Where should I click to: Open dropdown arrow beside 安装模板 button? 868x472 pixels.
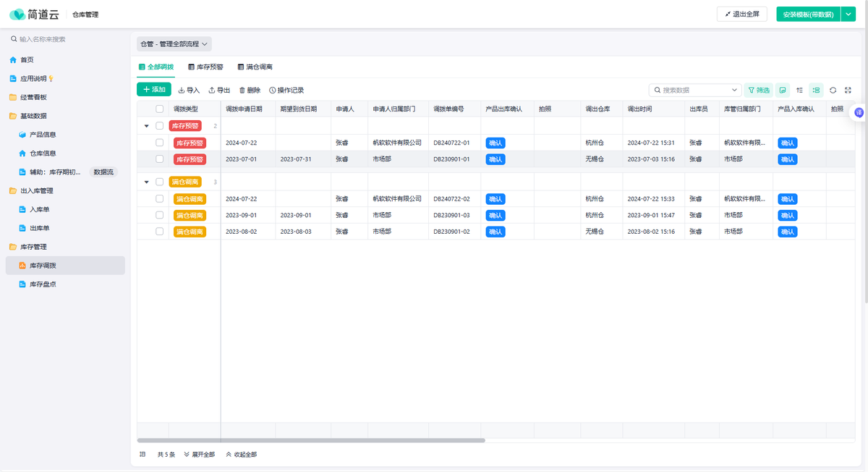pyautogui.click(x=848, y=14)
